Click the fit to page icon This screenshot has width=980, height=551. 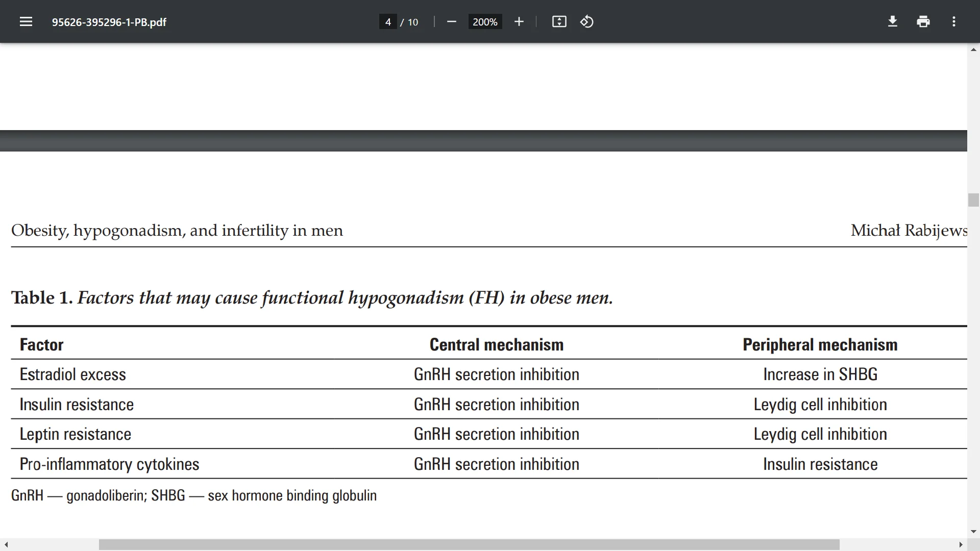point(559,21)
